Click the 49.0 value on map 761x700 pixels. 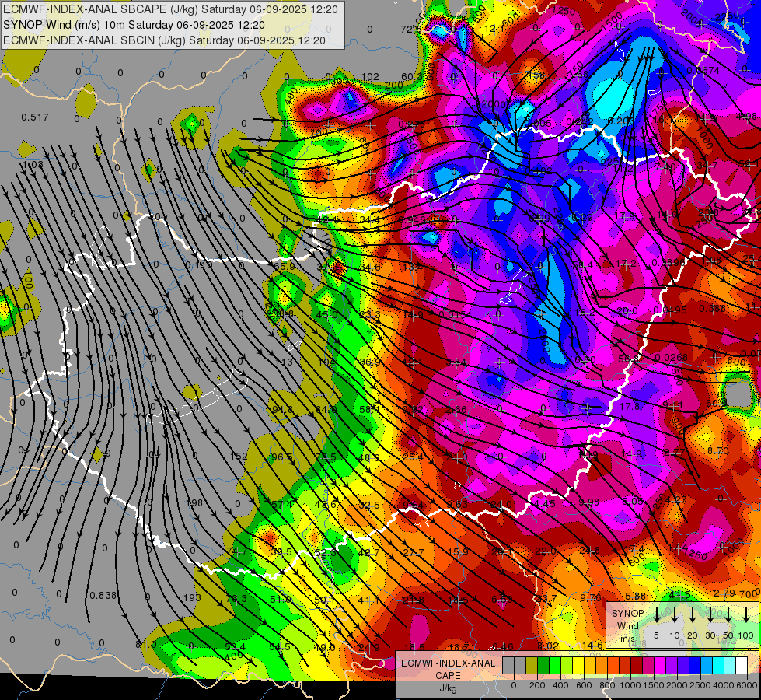click(325, 647)
